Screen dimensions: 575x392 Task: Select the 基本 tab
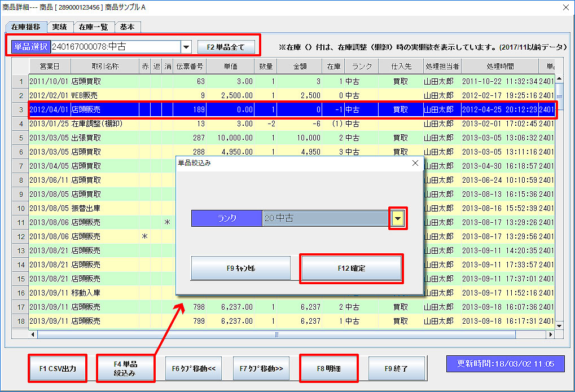click(127, 27)
